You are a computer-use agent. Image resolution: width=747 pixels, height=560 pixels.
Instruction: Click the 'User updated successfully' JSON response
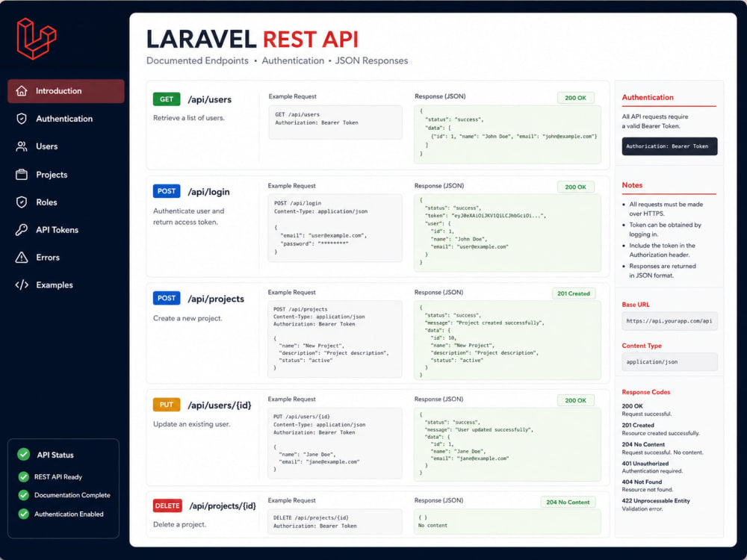click(507, 444)
